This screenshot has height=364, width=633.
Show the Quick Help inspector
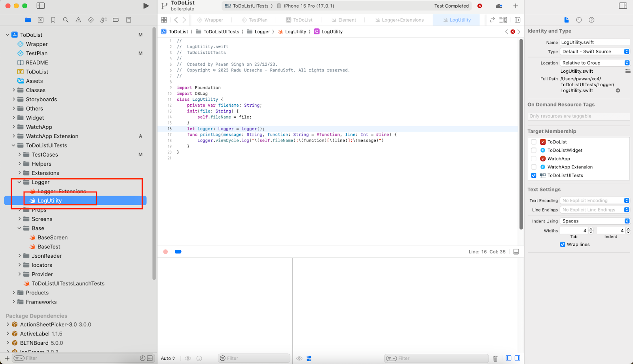coord(591,20)
